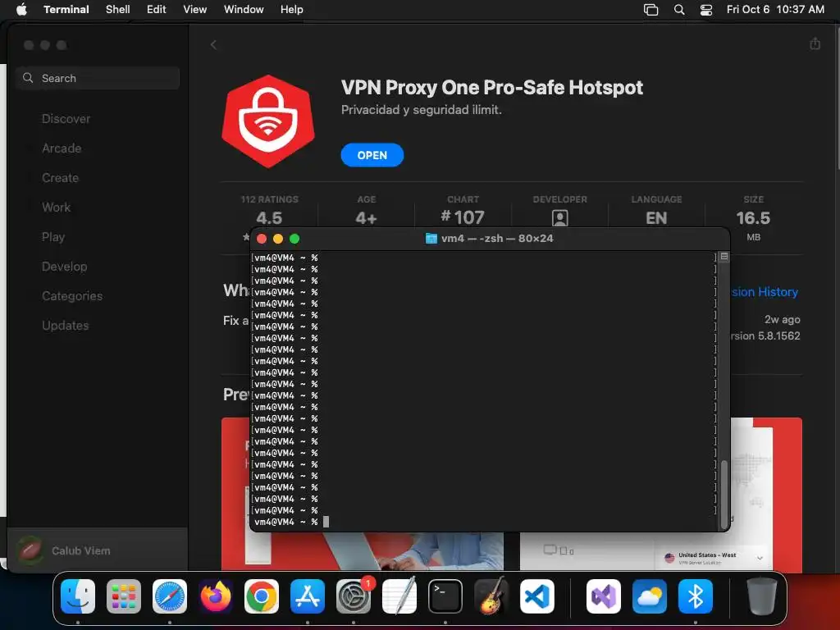Open the Shell menu
Image resolution: width=840 pixels, height=630 pixels.
[117, 9]
